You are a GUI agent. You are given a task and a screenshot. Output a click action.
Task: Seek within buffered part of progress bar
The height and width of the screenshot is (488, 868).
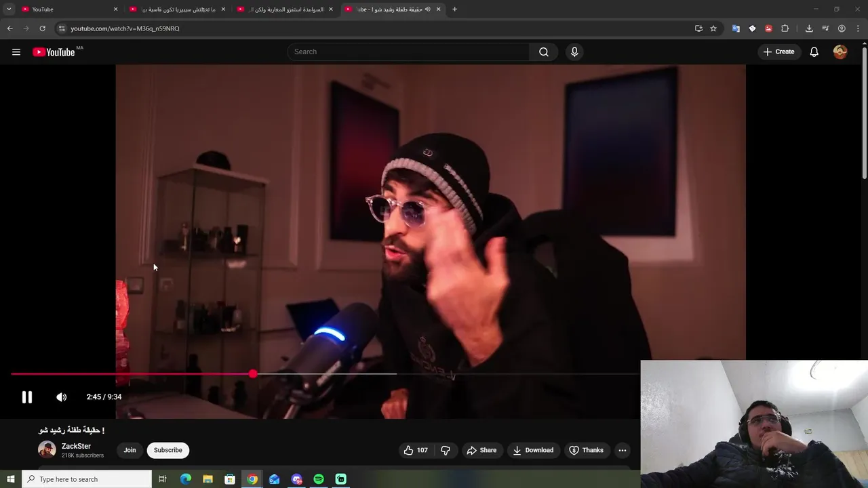(325, 373)
